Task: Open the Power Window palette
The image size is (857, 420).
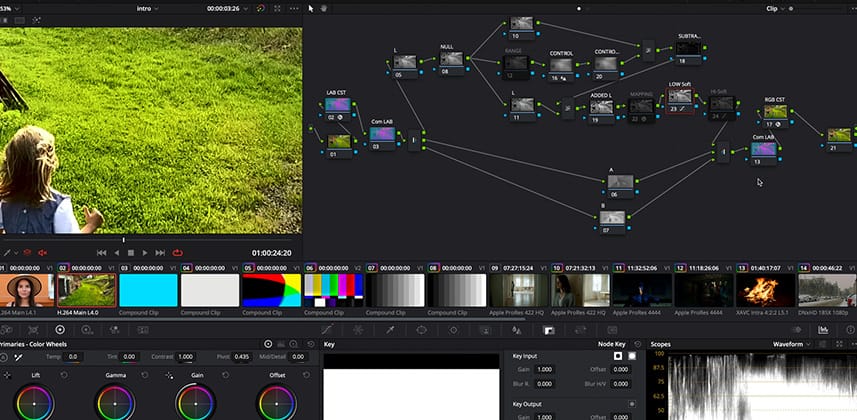Action: 421,330
